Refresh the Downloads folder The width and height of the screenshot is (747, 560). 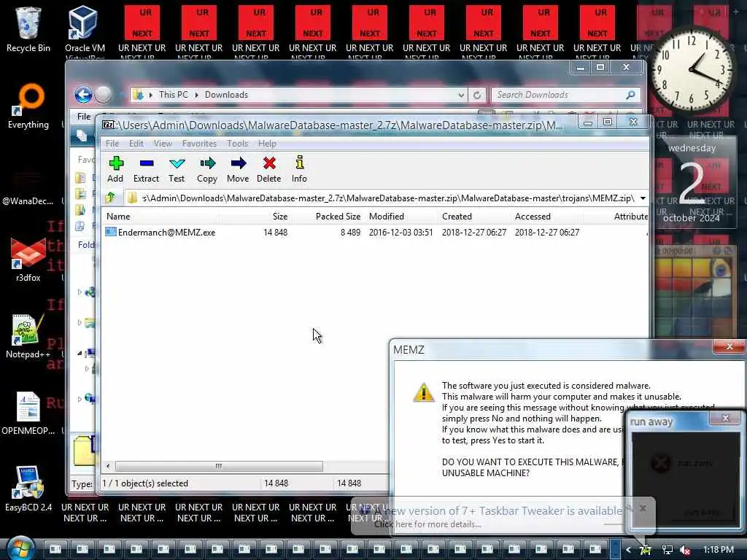tap(477, 95)
